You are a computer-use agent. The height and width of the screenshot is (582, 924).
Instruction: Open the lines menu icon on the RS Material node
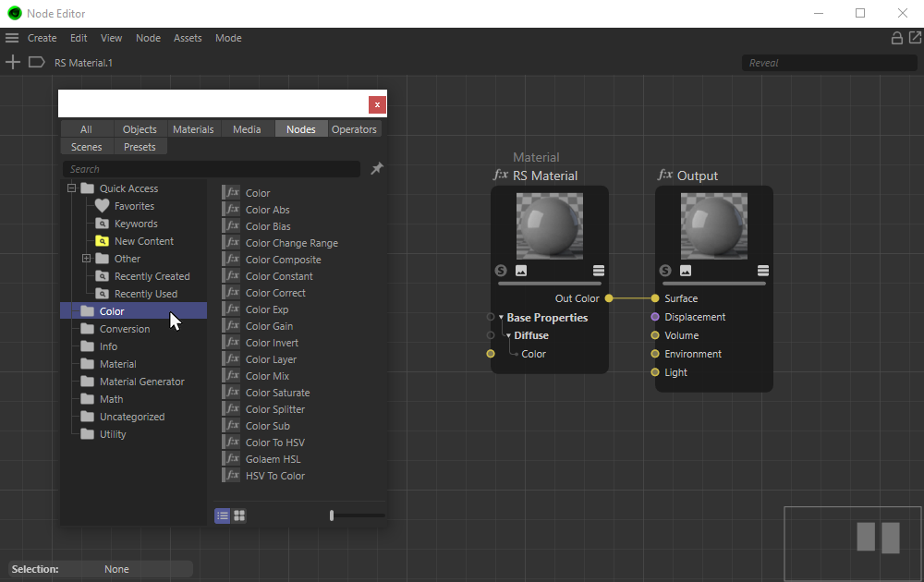[x=599, y=271]
